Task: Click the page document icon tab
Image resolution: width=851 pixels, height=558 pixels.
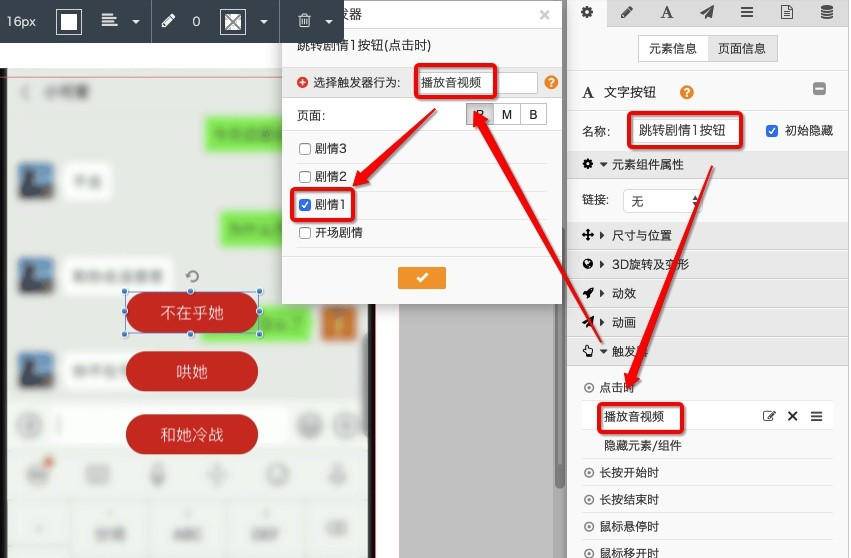Action: pyautogui.click(x=786, y=12)
